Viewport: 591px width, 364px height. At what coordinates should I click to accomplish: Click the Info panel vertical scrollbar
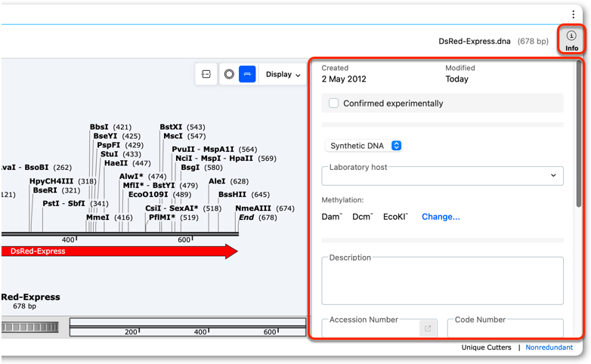pyautogui.click(x=579, y=134)
